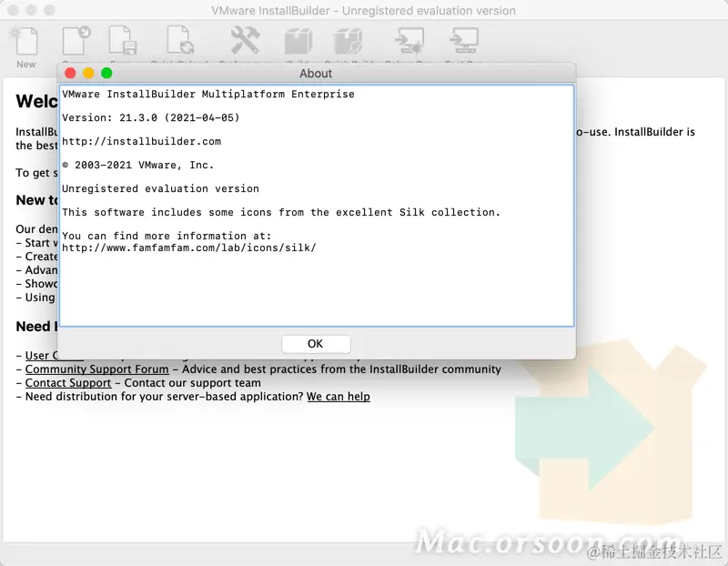728x566 pixels.
Task: Open the Community Support Forum link
Action: tap(97, 369)
